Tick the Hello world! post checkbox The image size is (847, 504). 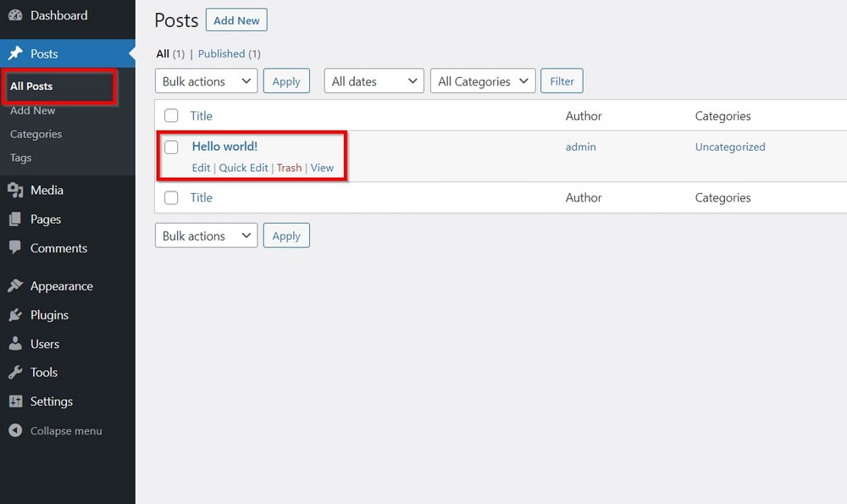pyautogui.click(x=171, y=147)
